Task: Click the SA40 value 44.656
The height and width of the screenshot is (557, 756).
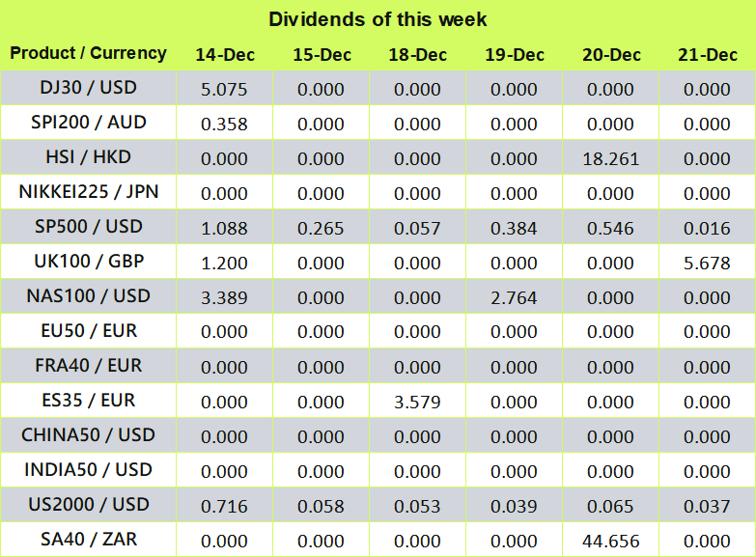Action: pos(611,542)
